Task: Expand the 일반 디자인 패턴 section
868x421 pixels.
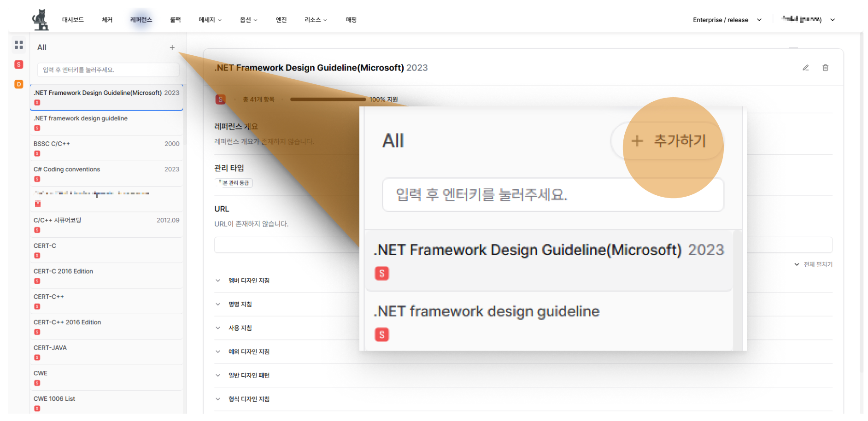Action: tap(243, 375)
